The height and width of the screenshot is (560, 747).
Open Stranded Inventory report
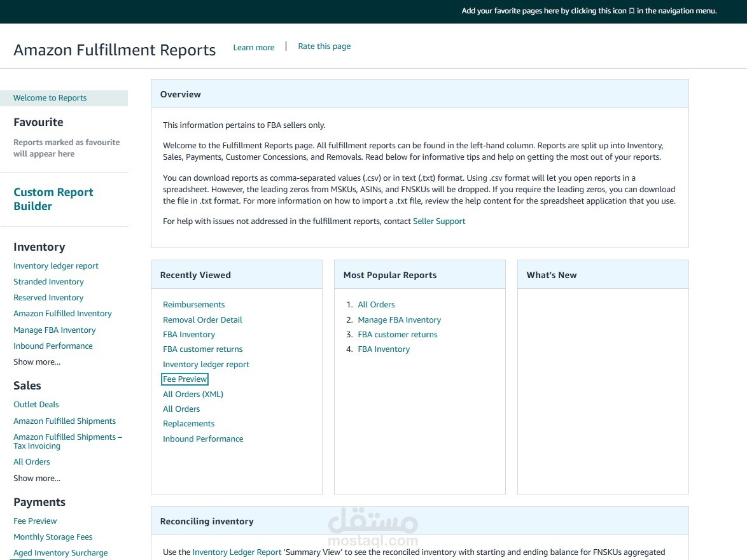coord(48,282)
